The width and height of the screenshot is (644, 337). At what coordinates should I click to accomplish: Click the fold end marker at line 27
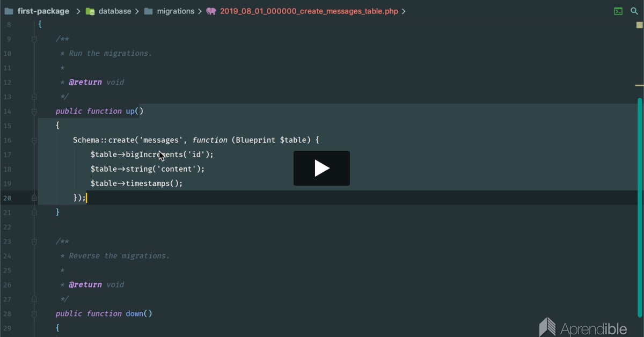(x=34, y=299)
